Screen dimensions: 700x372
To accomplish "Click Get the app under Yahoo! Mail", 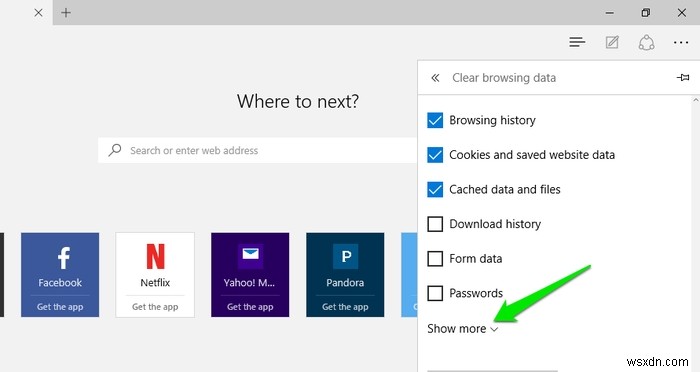I will pyautogui.click(x=250, y=307).
